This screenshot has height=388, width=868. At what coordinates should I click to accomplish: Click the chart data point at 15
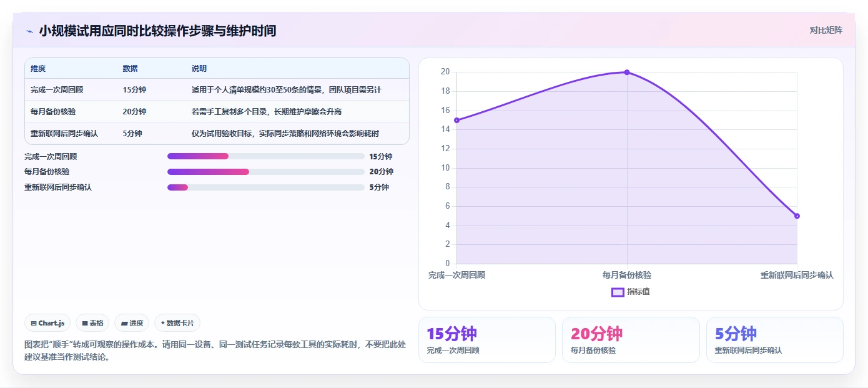(456, 120)
